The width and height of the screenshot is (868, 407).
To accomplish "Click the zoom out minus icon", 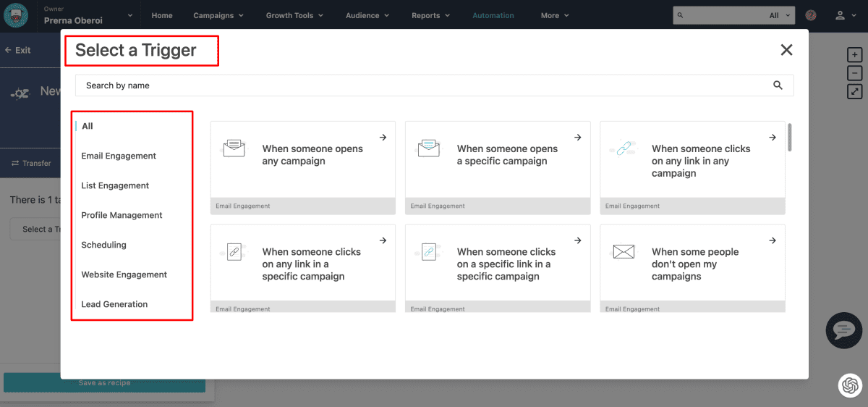I will 855,73.
